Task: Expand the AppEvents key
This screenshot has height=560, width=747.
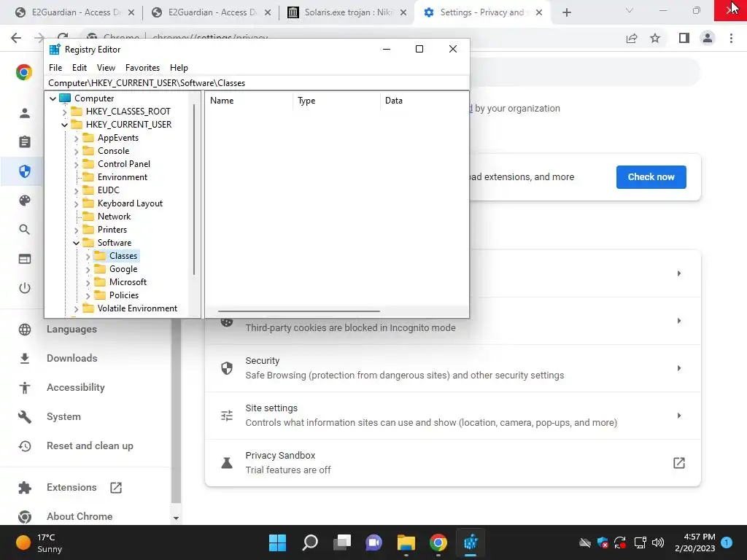Action: point(76,139)
